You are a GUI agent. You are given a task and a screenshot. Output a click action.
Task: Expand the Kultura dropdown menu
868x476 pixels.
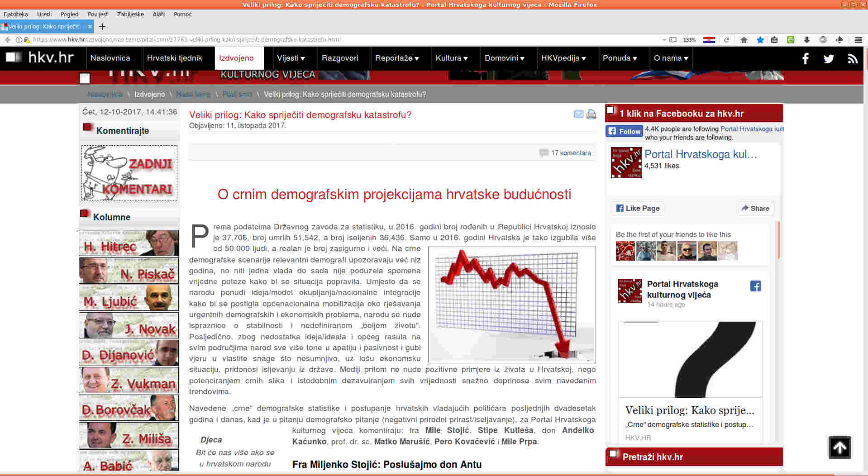[x=451, y=58]
